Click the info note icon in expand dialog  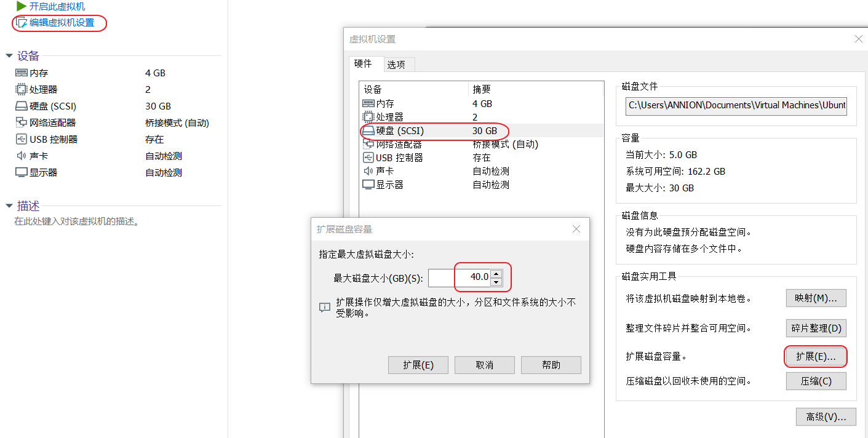pos(325,307)
